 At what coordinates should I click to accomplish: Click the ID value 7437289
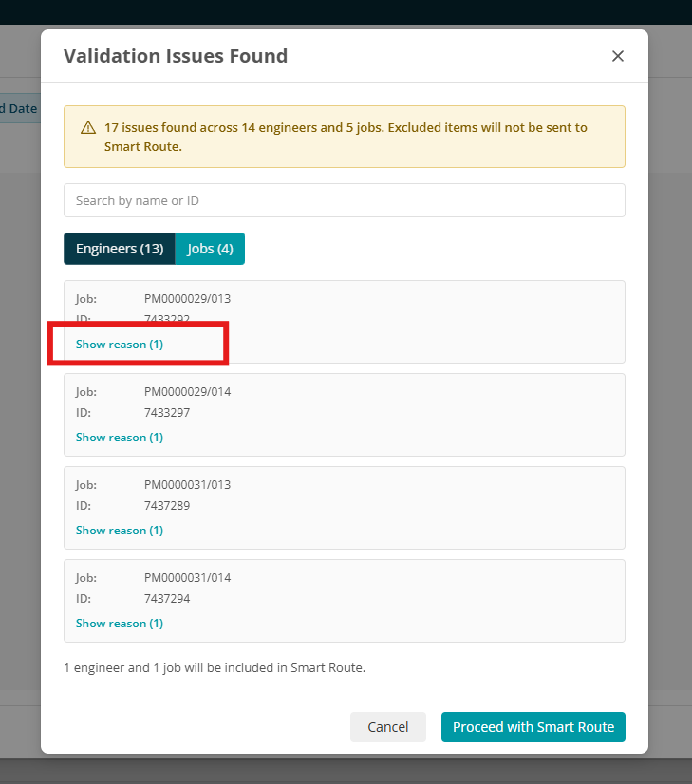coord(167,506)
